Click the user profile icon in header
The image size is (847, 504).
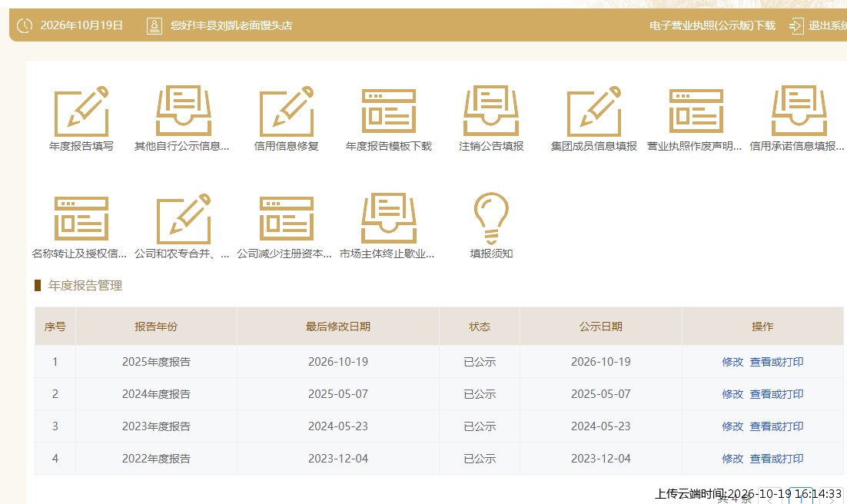154,25
